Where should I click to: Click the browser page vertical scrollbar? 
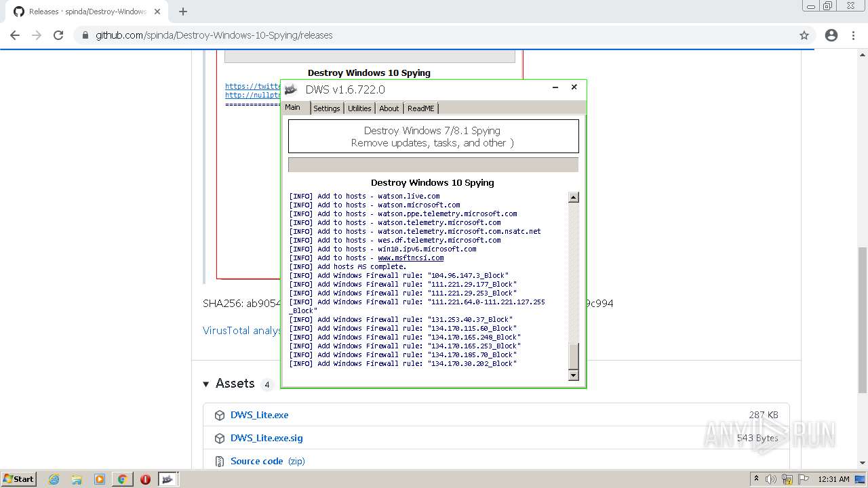point(863,320)
